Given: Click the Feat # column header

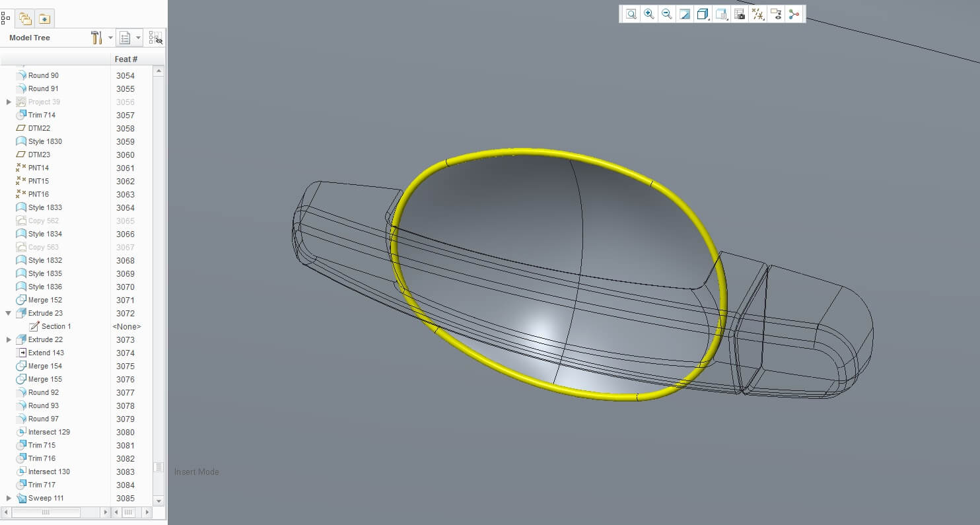Looking at the screenshot, I should 126,59.
